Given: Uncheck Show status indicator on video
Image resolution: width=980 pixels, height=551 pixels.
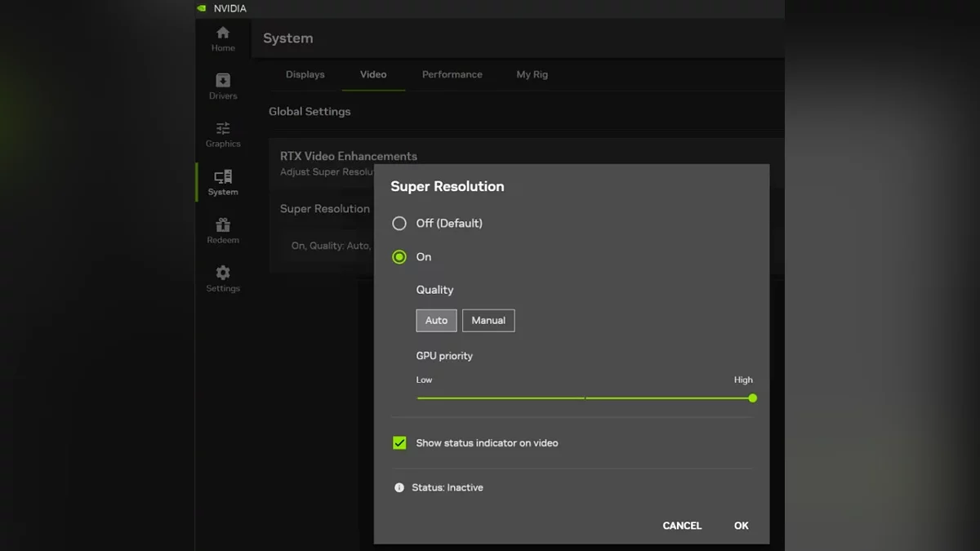Looking at the screenshot, I should click(x=399, y=443).
